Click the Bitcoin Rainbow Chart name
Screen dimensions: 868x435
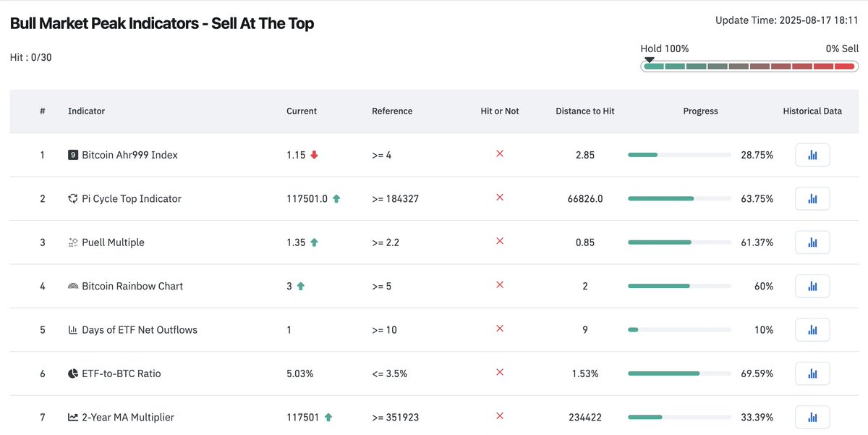pos(132,286)
